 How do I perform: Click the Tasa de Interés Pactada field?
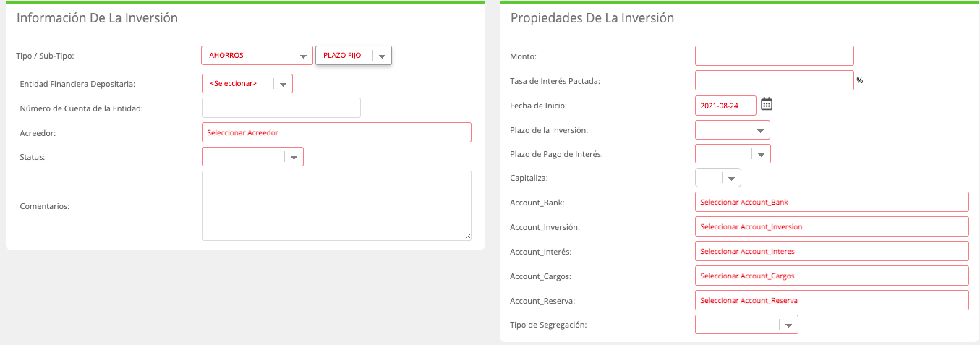pyautogui.click(x=775, y=80)
